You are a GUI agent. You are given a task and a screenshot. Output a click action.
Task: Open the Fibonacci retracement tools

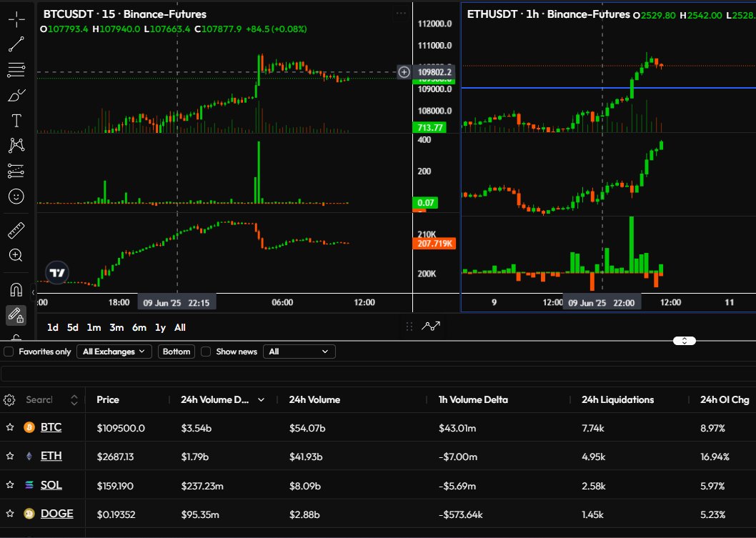tap(16, 70)
